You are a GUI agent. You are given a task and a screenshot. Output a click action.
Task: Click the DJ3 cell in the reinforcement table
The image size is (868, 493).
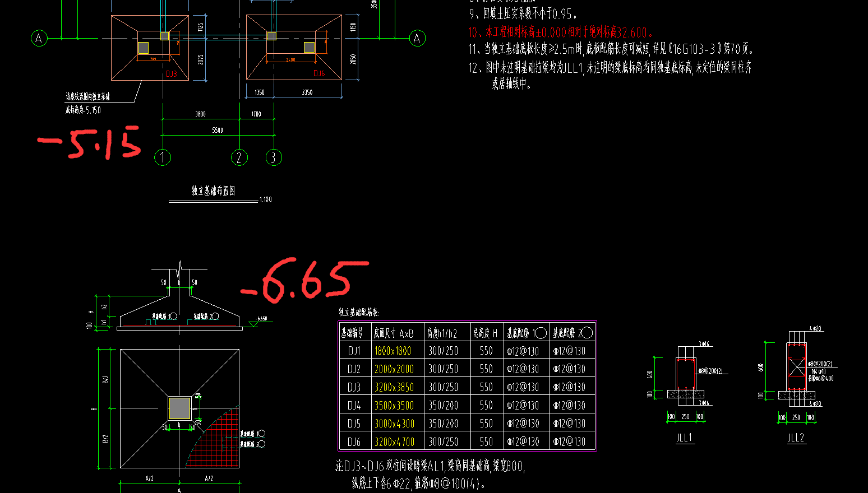pyautogui.click(x=354, y=388)
